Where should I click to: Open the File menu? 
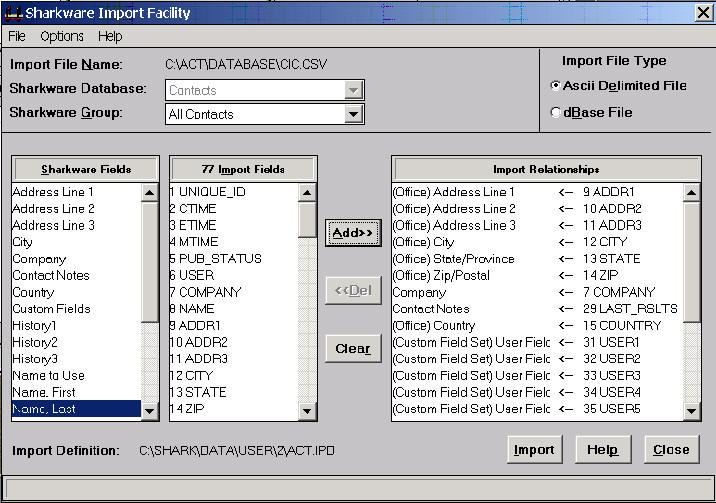pyautogui.click(x=17, y=36)
